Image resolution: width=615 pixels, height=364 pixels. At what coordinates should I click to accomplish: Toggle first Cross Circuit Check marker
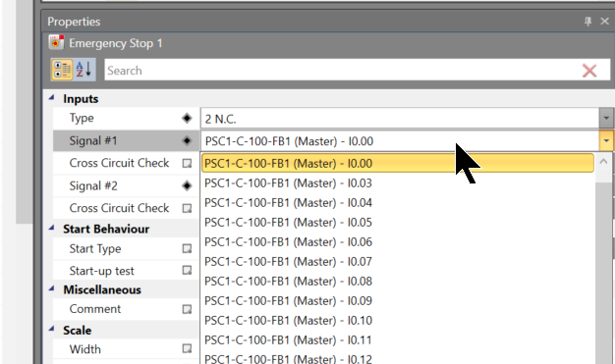pos(187,163)
